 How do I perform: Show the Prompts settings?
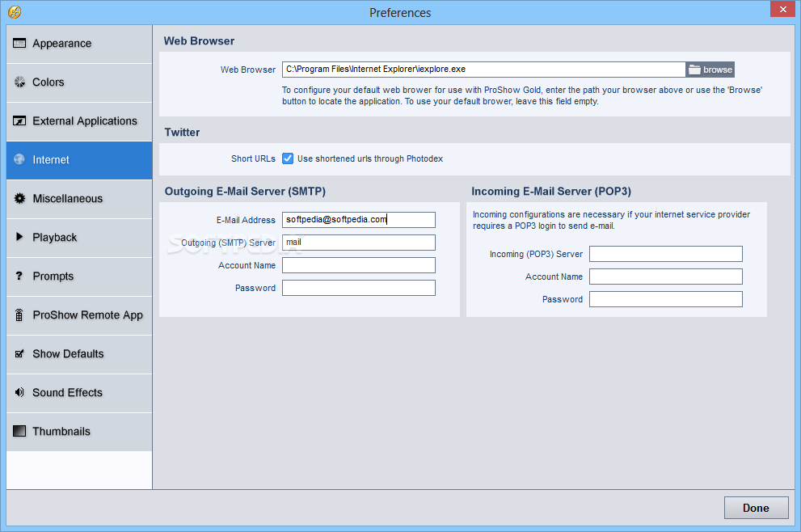(x=79, y=277)
